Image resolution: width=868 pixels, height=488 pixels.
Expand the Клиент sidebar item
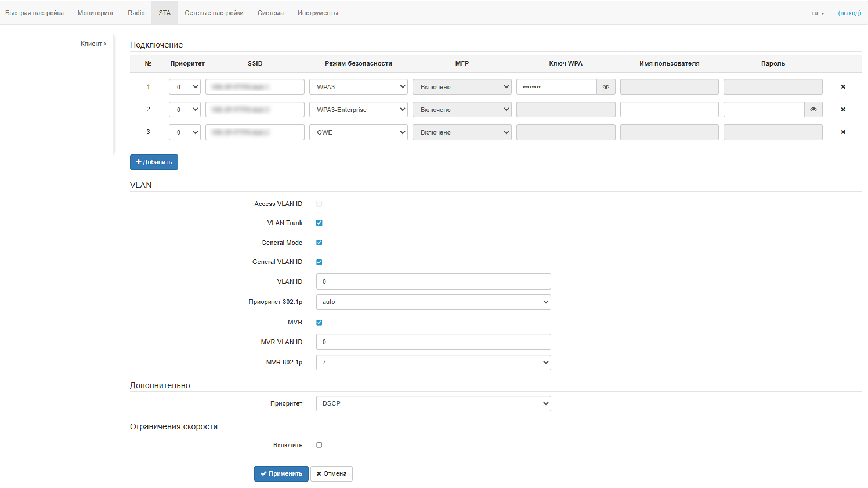tap(93, 44)
